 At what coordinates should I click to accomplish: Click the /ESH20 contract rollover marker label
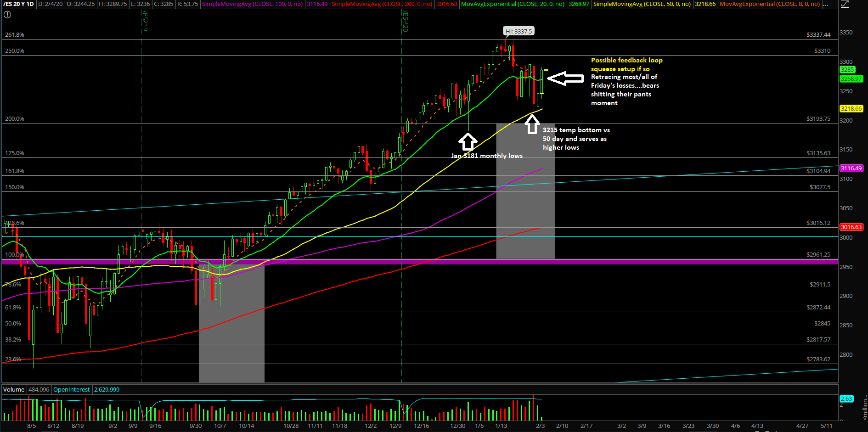click(405, 22)
